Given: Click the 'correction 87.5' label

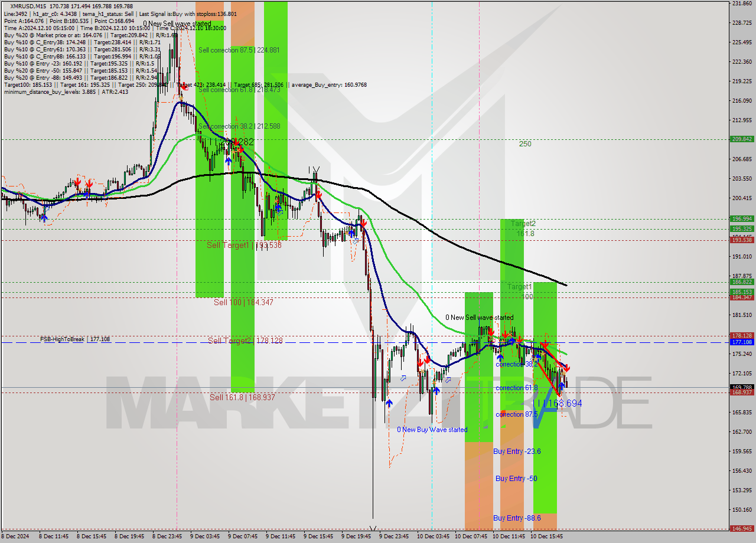Looking at the screenshot, I should (517, 414).
